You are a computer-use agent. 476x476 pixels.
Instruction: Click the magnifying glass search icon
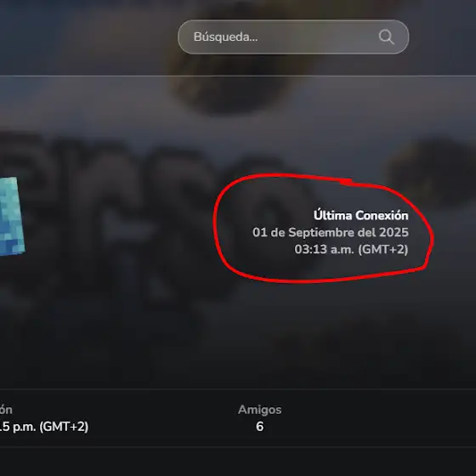pos(386,37)
